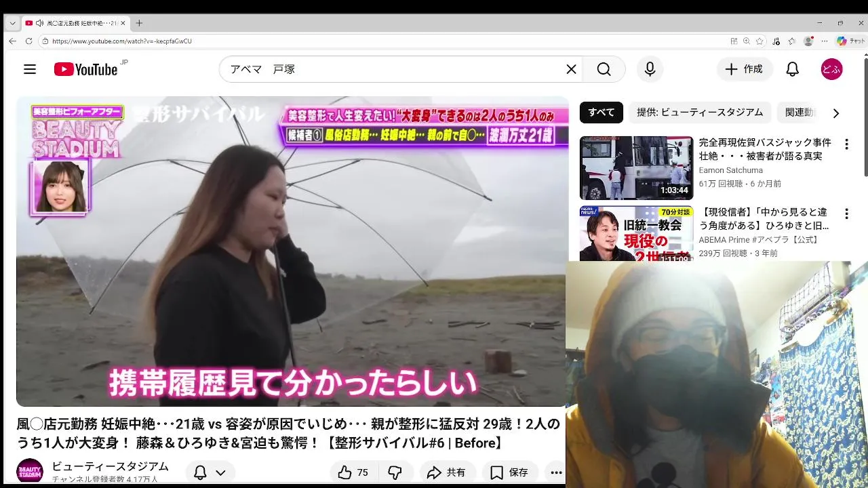Open the 作成 create button
The image size is (868, 488).
745,69
